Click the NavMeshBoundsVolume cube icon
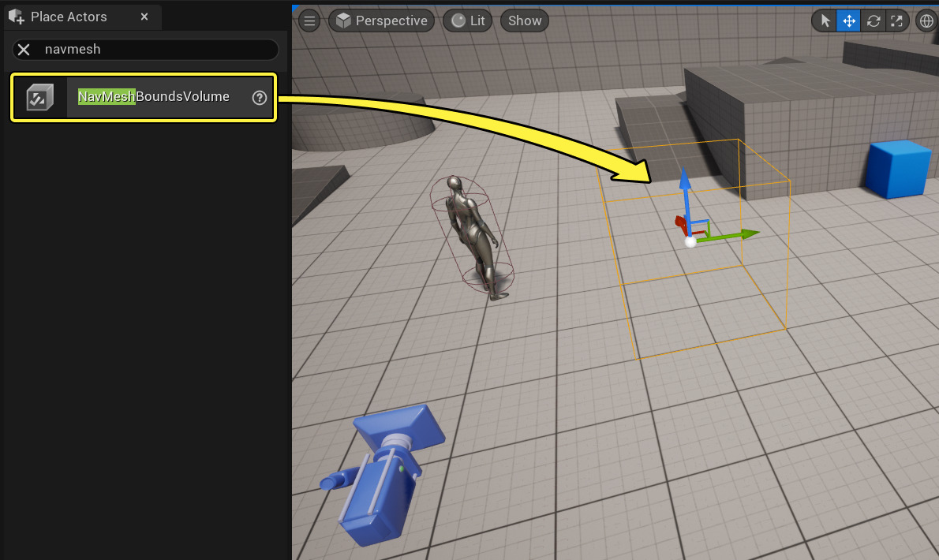This screenshot has height=560, width=939. pyautogui.click(x=40, y=98)
